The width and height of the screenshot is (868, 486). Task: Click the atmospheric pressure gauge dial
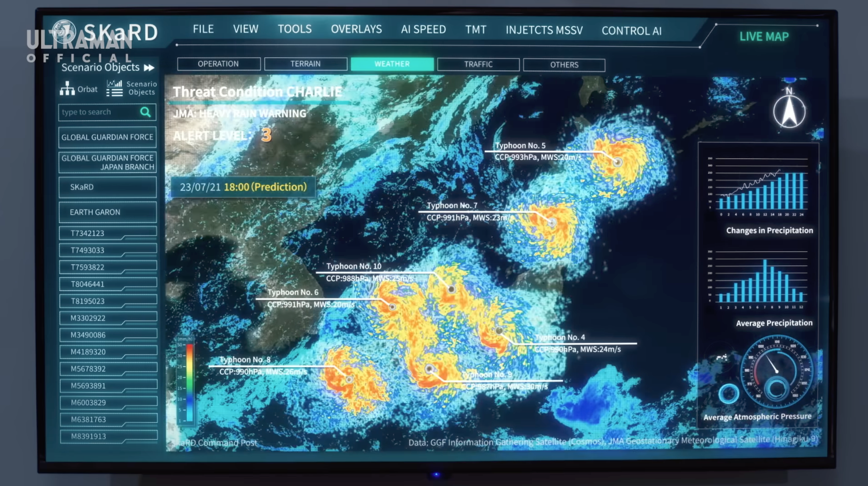pyautogui.click(x=776, y=372)
